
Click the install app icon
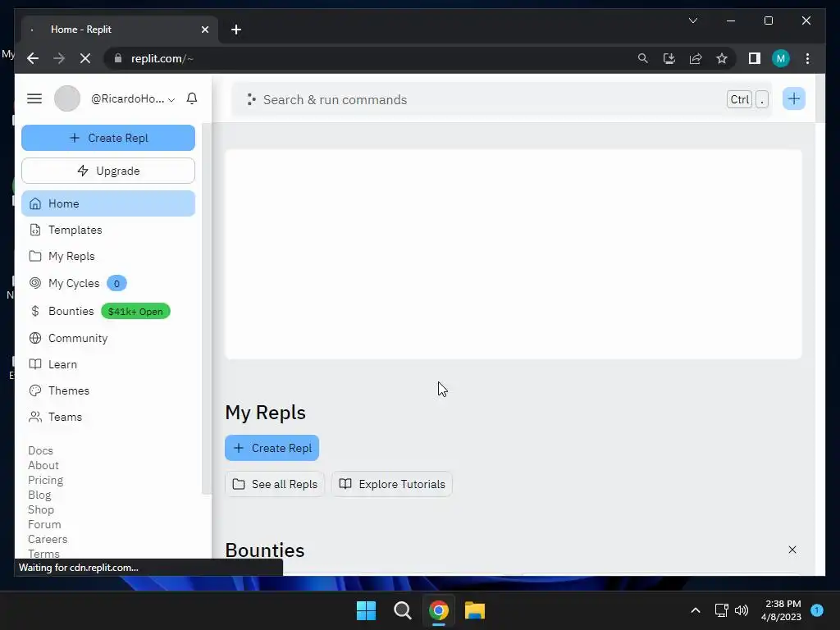coord(669,58)
